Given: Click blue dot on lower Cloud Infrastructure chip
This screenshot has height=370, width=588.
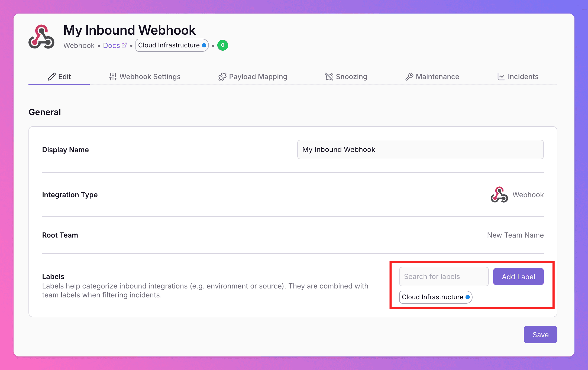Looking at the screenshot, I should coord(468,297).
